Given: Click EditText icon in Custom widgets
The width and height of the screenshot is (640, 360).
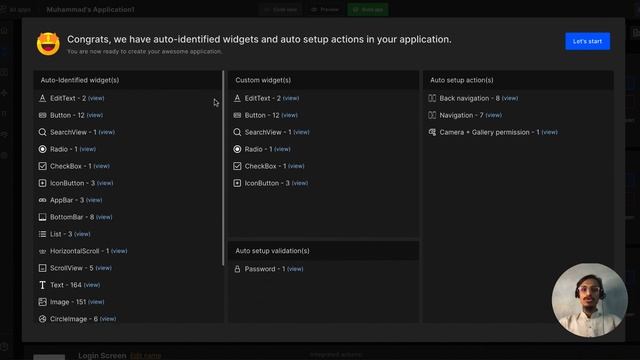Looking at the screenshot, I should pos(237,98).
